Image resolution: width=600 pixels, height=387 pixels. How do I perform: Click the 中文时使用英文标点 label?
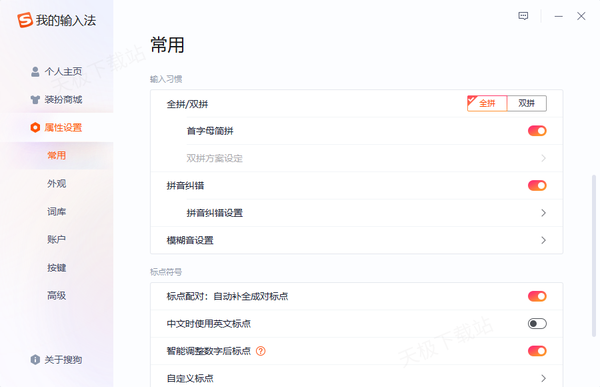[209, 324]
